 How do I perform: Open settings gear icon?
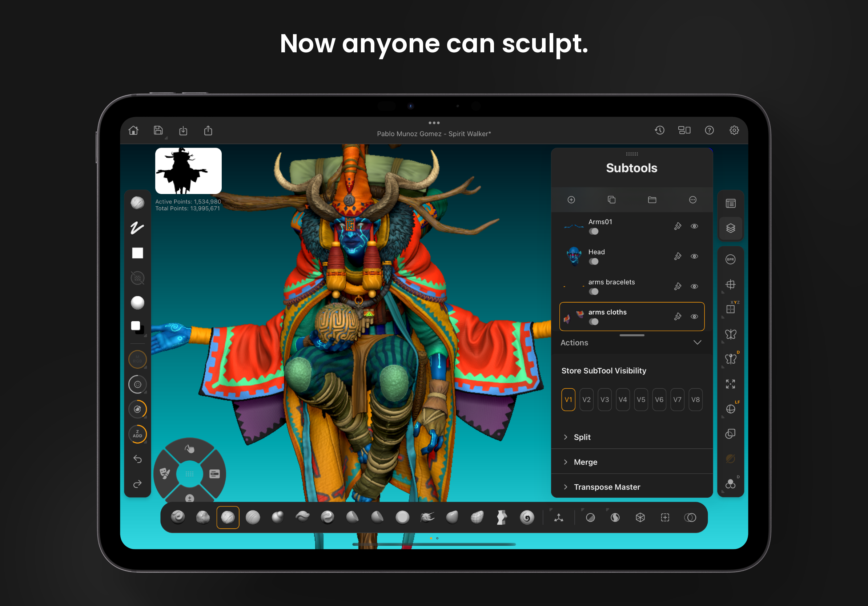coord(734,130)
